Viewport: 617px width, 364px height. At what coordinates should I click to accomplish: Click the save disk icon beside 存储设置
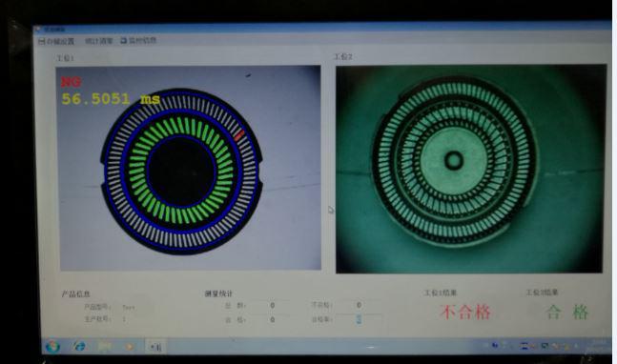[42, 41]
